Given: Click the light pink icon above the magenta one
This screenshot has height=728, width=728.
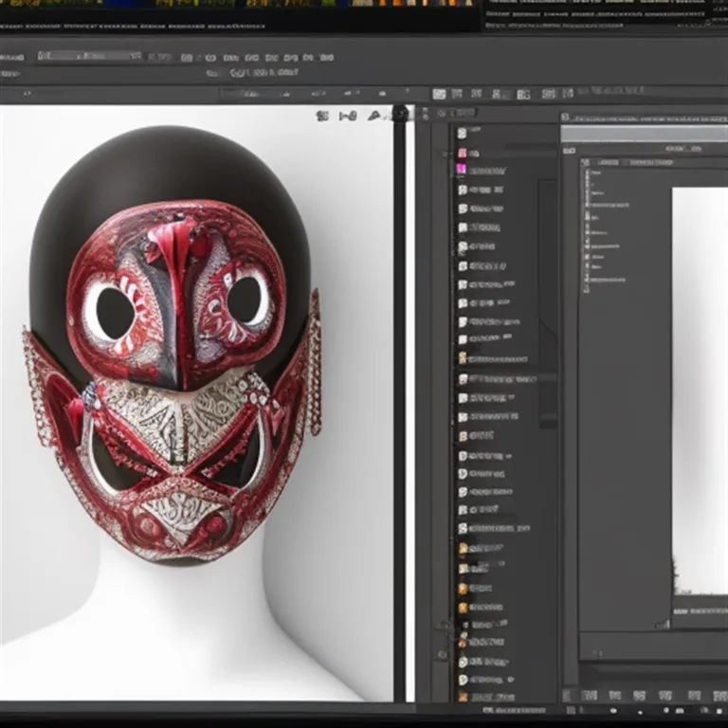Looking at the screenshot, I should pos(462,153).
